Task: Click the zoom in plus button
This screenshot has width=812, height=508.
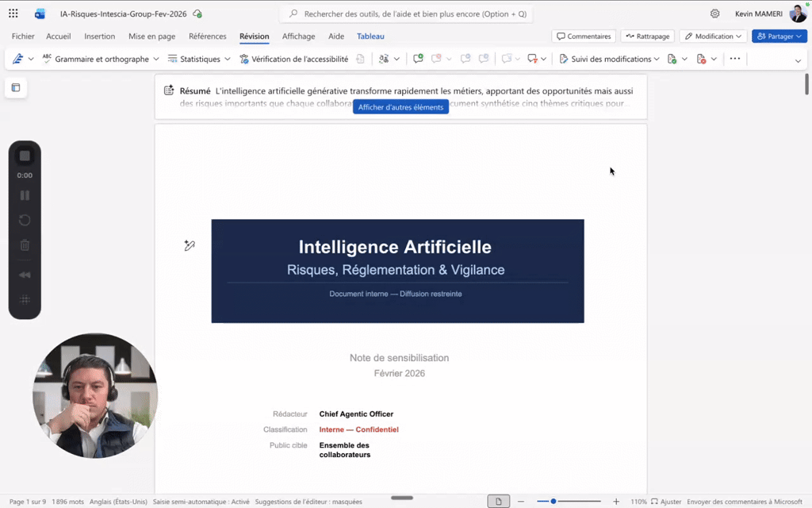Action: coord(615,502)
